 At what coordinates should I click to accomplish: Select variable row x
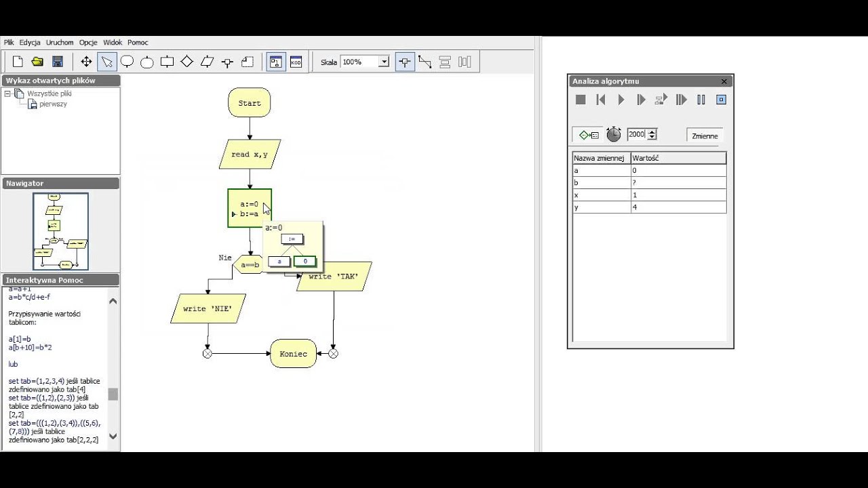(x=650, y=195)
